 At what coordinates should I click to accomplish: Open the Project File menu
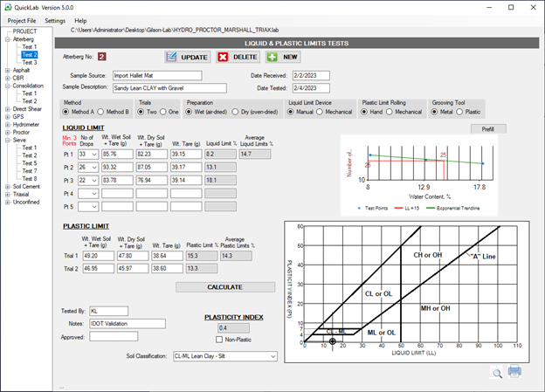coord(22,21)
